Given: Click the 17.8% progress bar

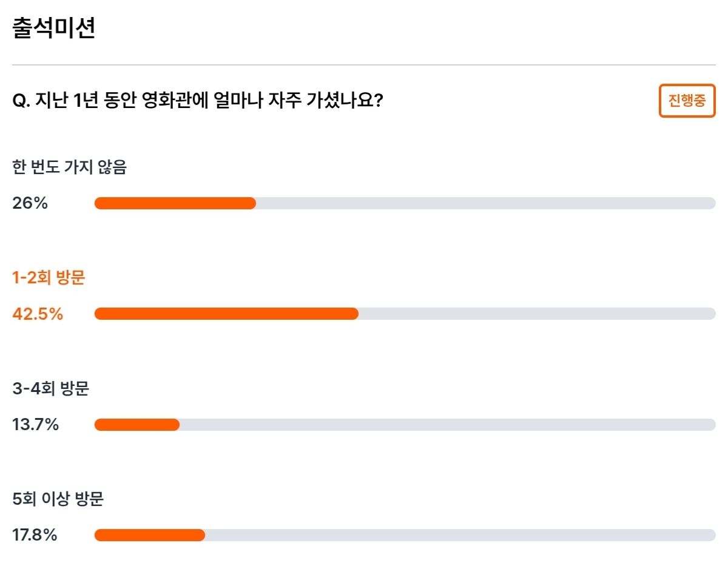Looking at the screenshot, I should pos(405,535).
